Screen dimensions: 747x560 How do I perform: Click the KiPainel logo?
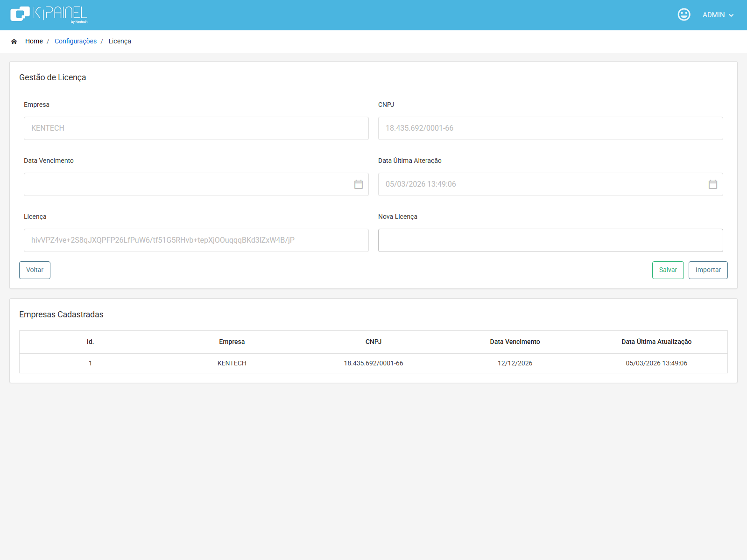(x=49, y=14)
